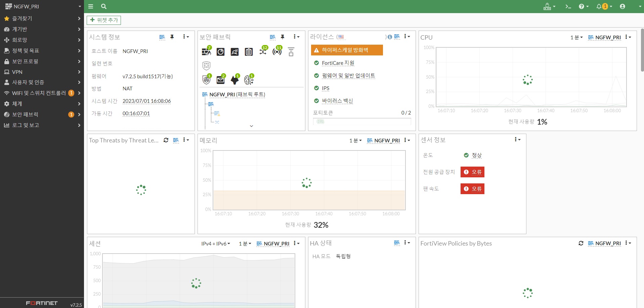
Task: Open 로그 및 보고 sidebar menu
Action: click(42, 125)
